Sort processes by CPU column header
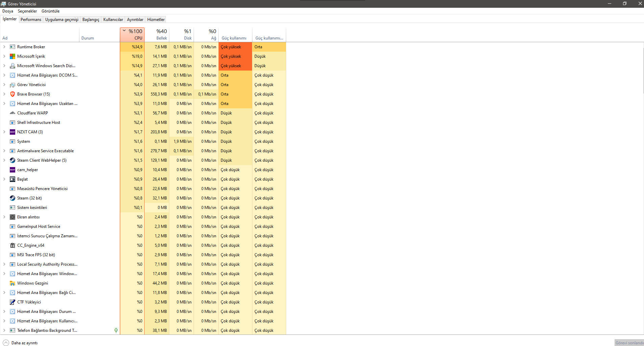 tap(132, 35)
